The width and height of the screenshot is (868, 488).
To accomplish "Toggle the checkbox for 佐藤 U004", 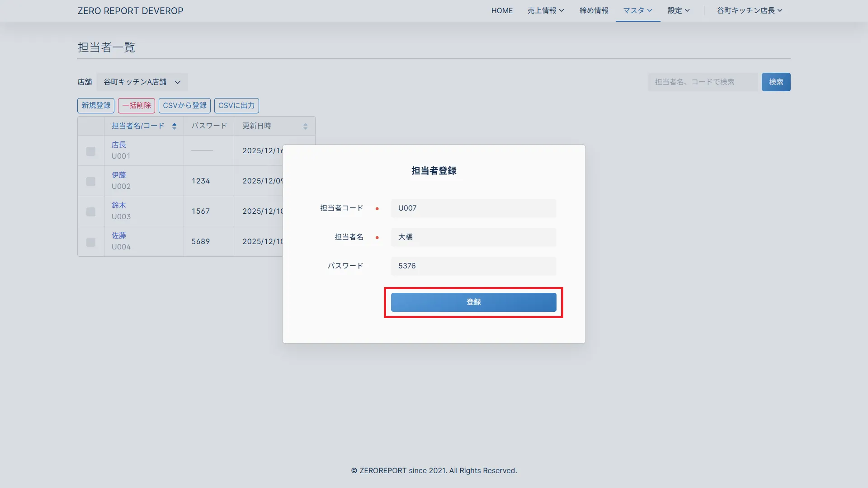I will pos(91,242).
